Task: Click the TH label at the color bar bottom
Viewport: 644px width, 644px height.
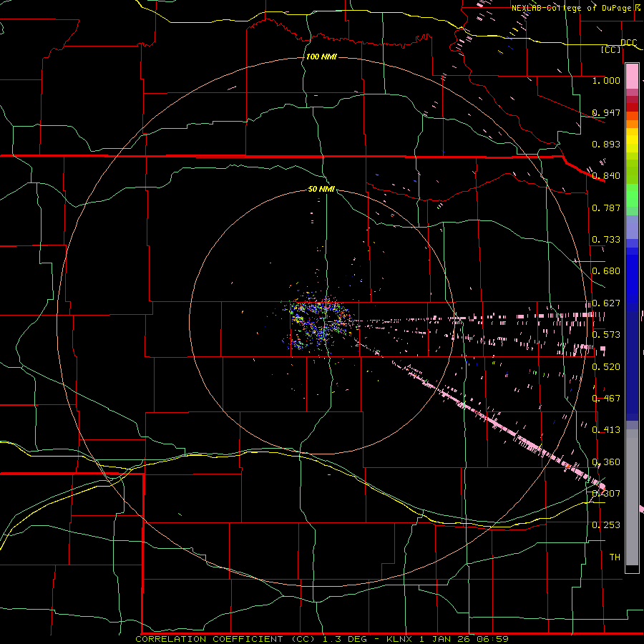Action: [x=615, y=557]
